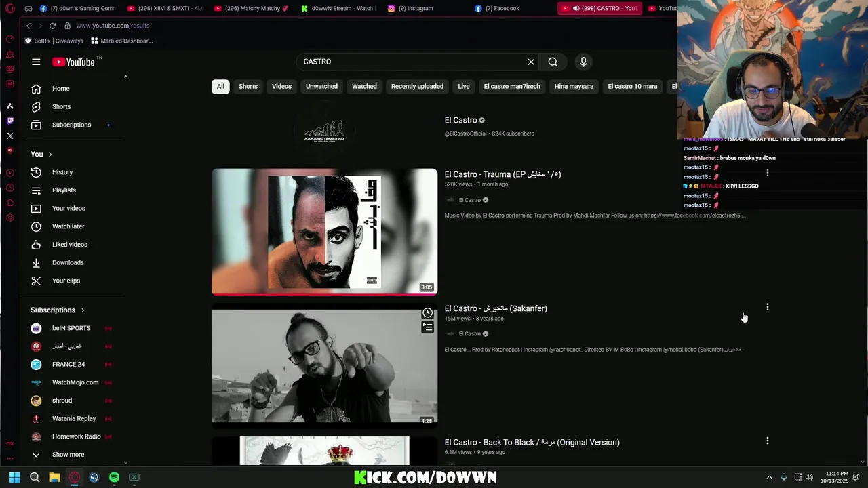The image size is (868, 488).
Task: Play the Sakanfer video thumbnail
Action: point(324,366)
